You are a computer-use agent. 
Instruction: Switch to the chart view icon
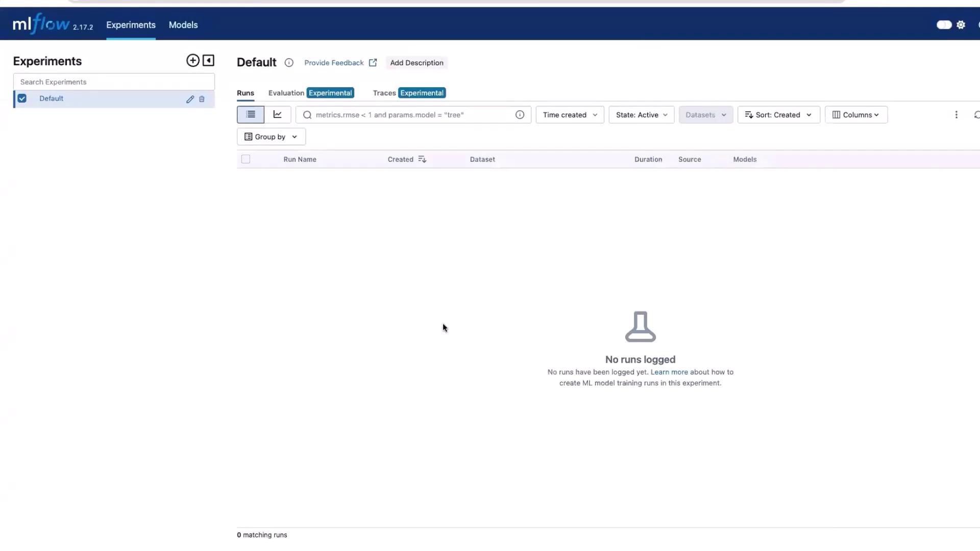click(277, 115)
